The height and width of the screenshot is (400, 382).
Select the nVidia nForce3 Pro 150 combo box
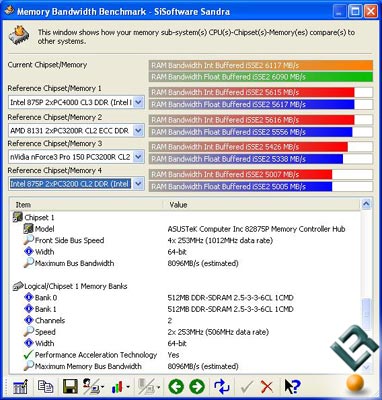click(x=76, y=157)
